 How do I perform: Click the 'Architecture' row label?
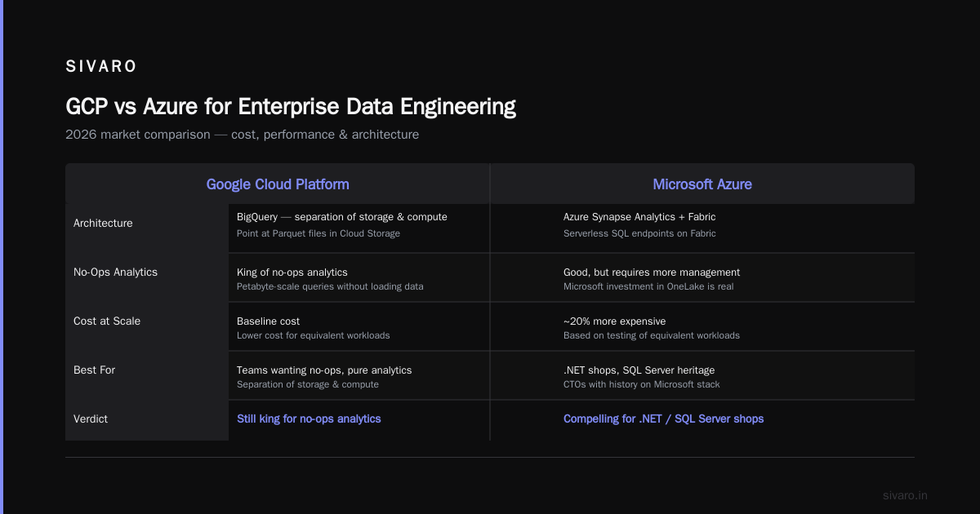(103, 224)
